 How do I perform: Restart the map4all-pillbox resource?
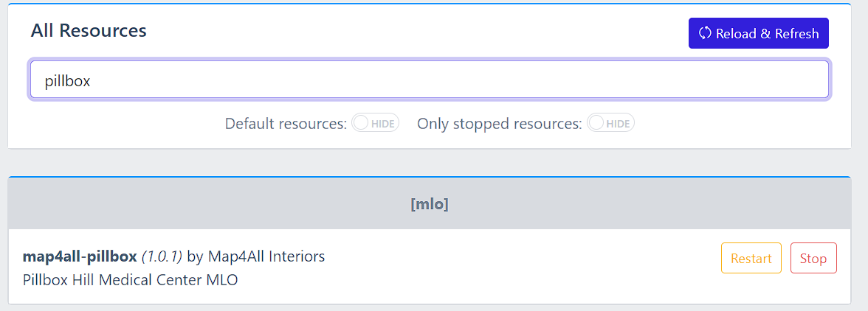click(751, 258)
